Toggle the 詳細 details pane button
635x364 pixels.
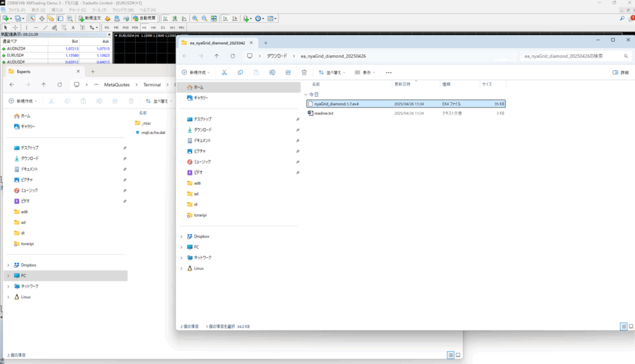tap(621, 73)
